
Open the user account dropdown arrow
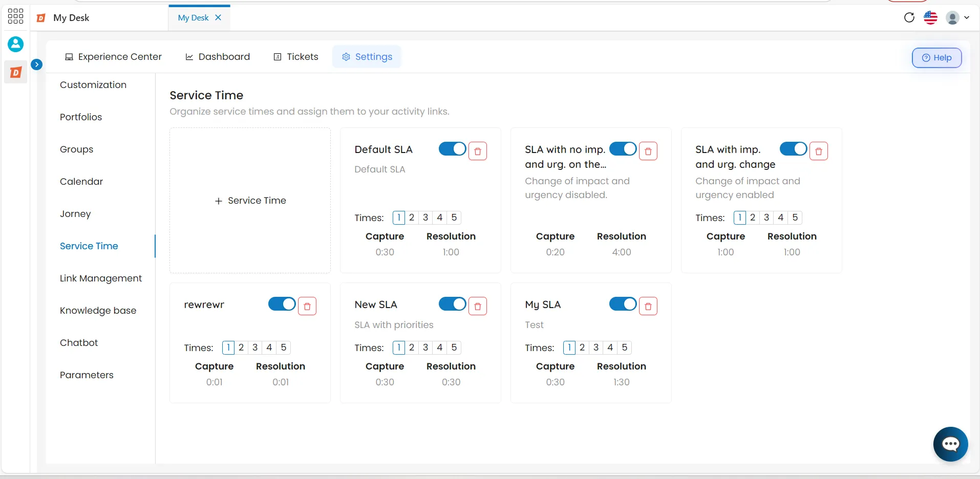tap(967, 17)
